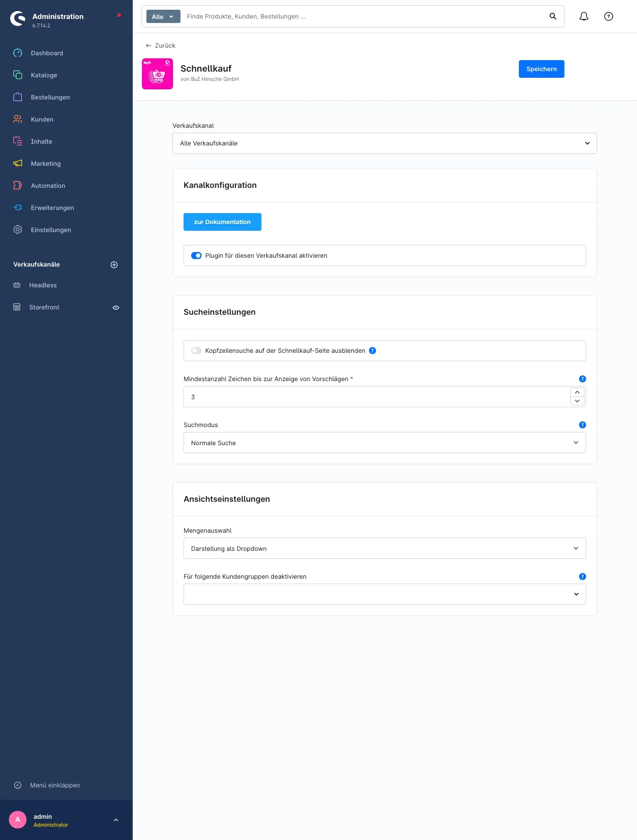This screenshot has width=637, height=840.
Task: Open the Kundengruppen deaktivieren multi-select
Action: click(x=384, y=594)
